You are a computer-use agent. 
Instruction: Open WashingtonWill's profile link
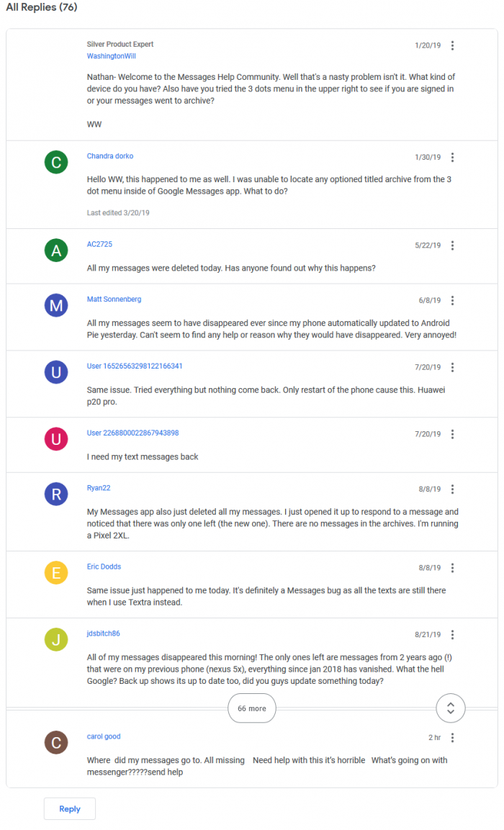pos(111,56)
